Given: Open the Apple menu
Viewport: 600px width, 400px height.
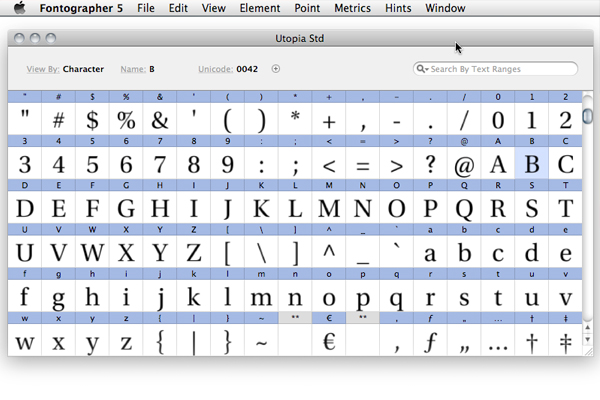Looking at the screenshot, I should click(19, 8).
